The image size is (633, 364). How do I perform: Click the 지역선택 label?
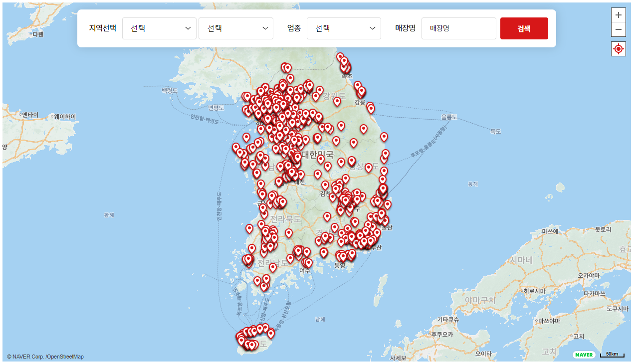click(x=103, y=28)
